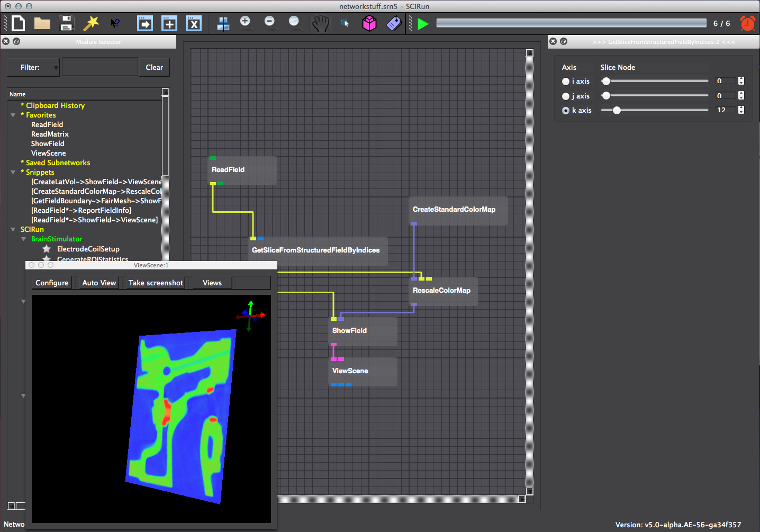Click the pink cube toolbar icon
The image size is (760, 532).
(369, 23)
